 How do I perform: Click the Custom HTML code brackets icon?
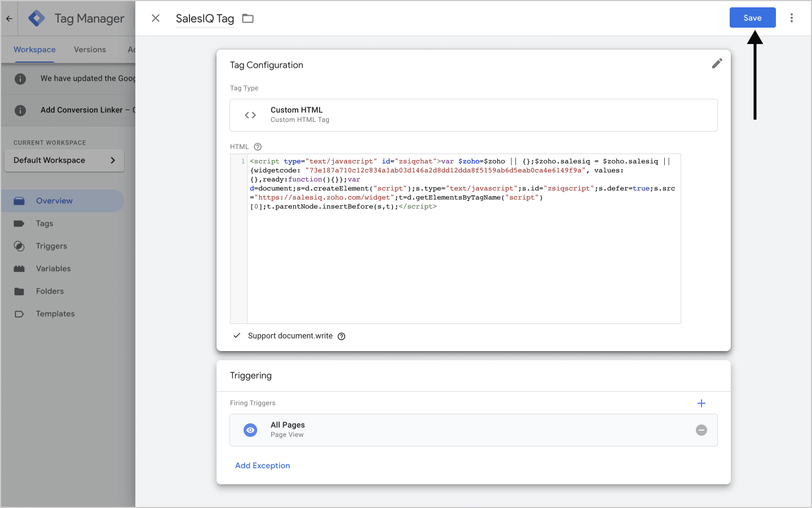point(250,115)
